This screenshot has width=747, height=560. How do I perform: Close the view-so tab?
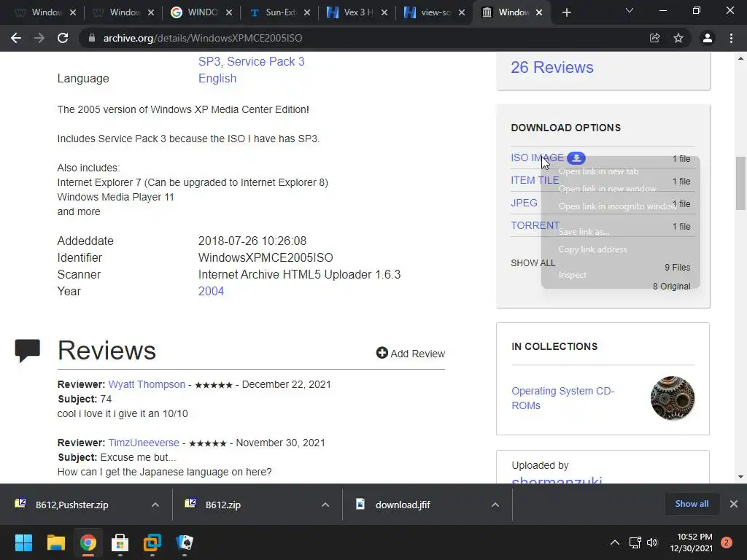462,12
